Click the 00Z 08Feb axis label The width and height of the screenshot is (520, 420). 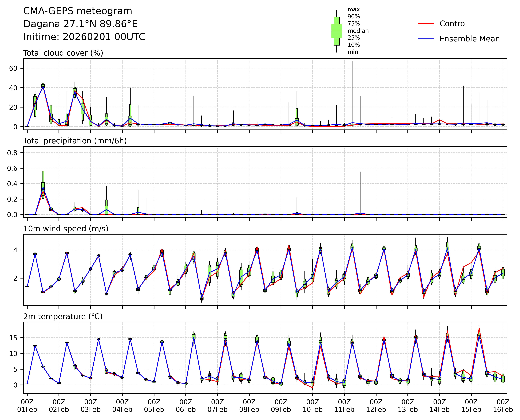249,406
